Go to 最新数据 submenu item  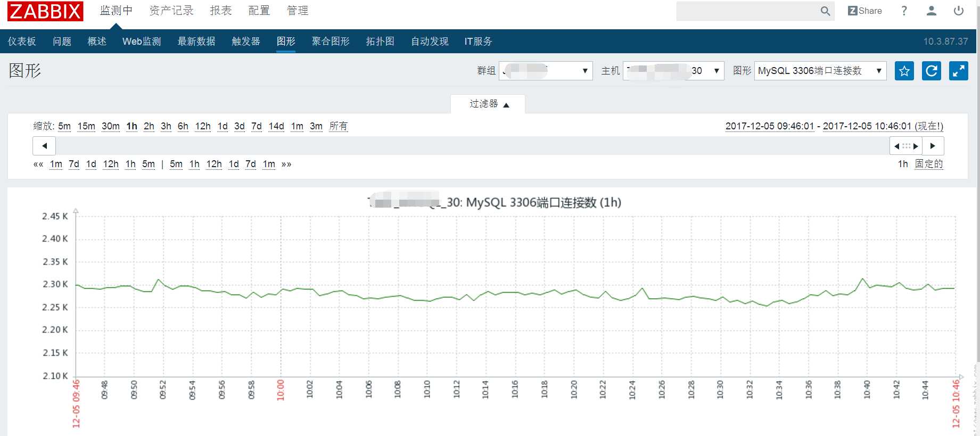[196, 42]
